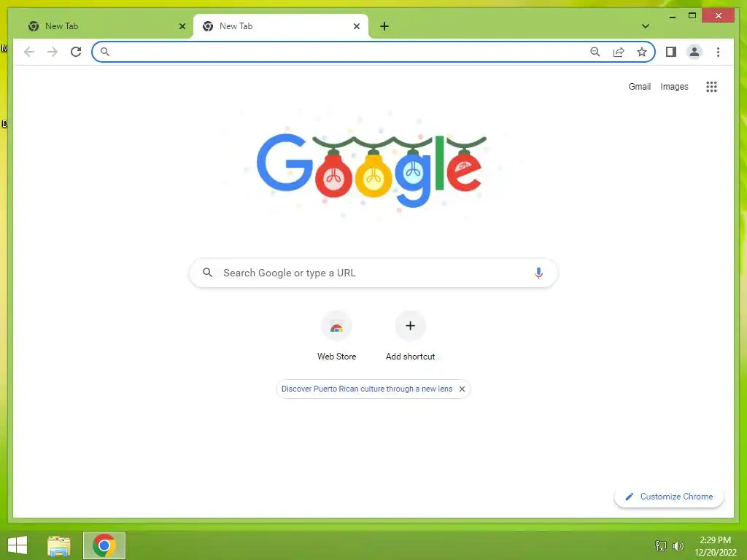Screen dimensions: 747x560
Task: Add a shortcut with the plus tile
Action: [x=410, y=336]
